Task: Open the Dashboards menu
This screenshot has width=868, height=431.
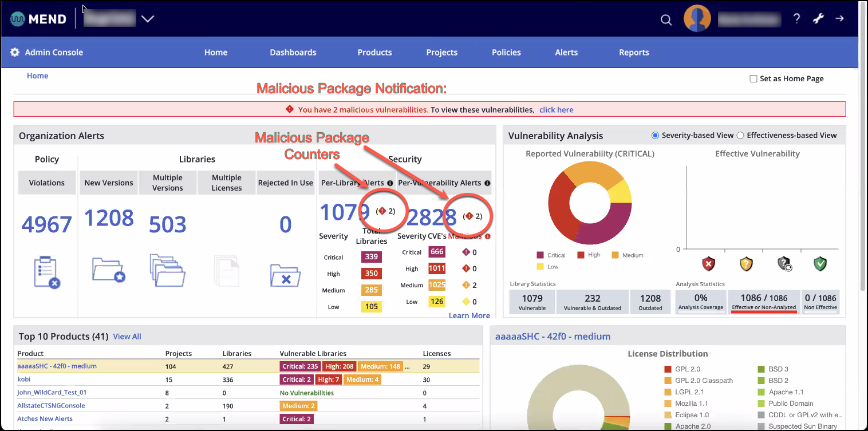Action: 293,52
